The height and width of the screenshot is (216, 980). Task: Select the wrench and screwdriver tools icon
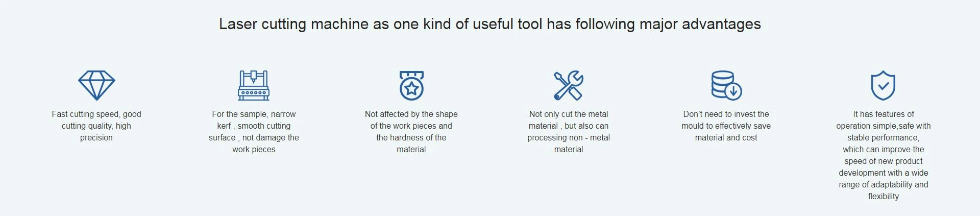click(x=569, y=85)
